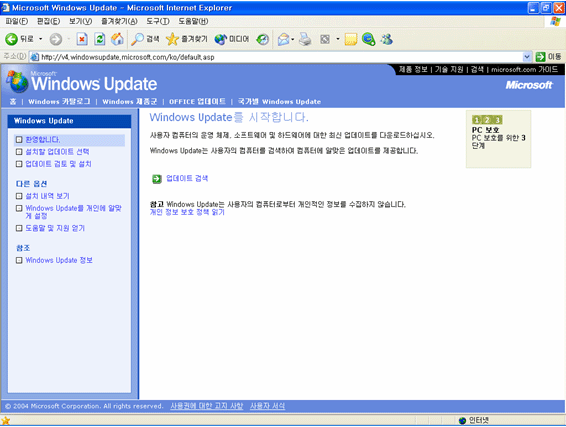This screenshot has width=566, height=427.
Task: Refresh the page with the green arrows icon
Action: click(100, 39)
